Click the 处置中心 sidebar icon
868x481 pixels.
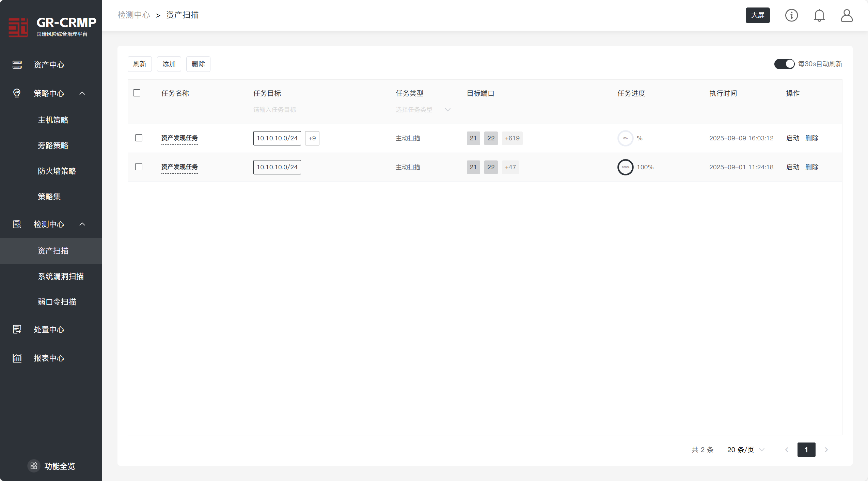17,329
